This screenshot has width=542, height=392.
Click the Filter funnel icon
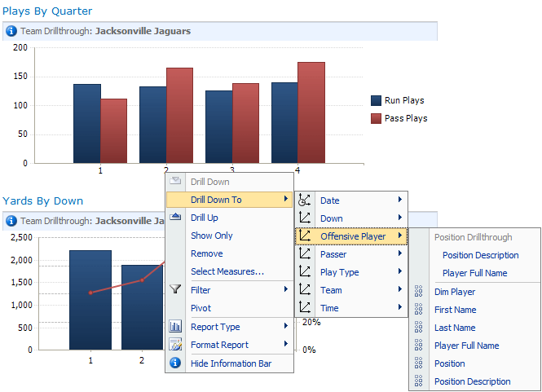coord(175,289)
